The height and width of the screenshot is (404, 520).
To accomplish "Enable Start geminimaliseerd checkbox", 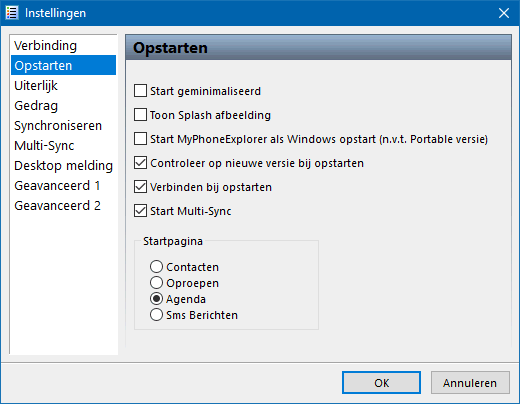I will click(140, 91).
